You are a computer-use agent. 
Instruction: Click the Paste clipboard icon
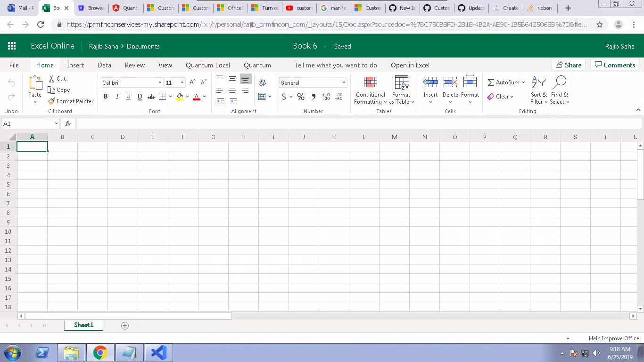35,83
